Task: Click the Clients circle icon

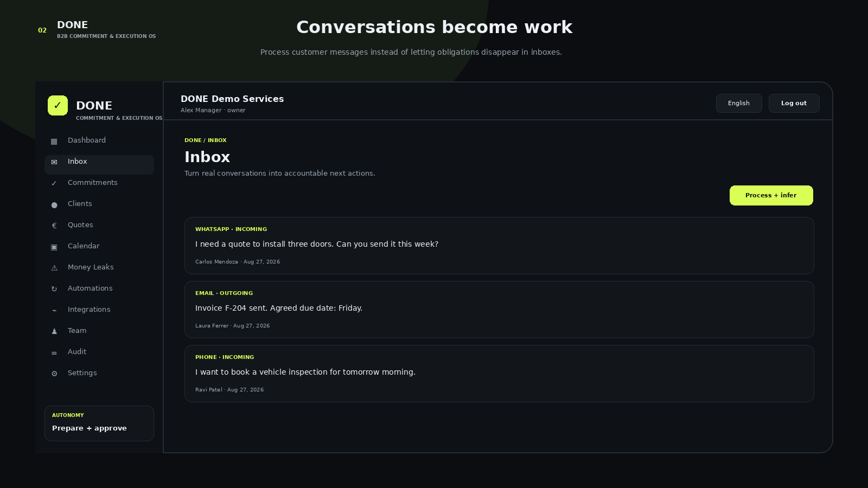Action: pyautogui.click(x=54, y=204)
